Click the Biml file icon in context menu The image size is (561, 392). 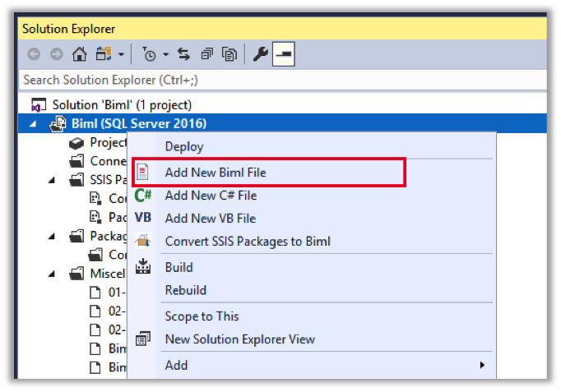143,173
